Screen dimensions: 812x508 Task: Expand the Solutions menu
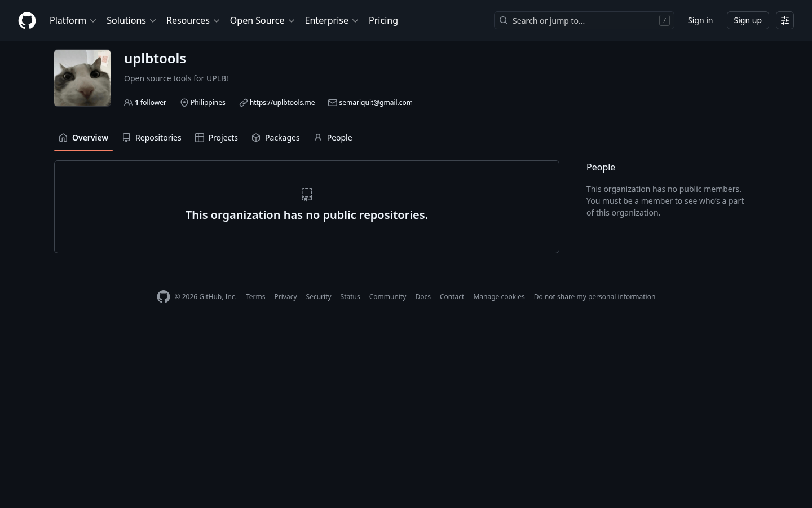(131, 20)
